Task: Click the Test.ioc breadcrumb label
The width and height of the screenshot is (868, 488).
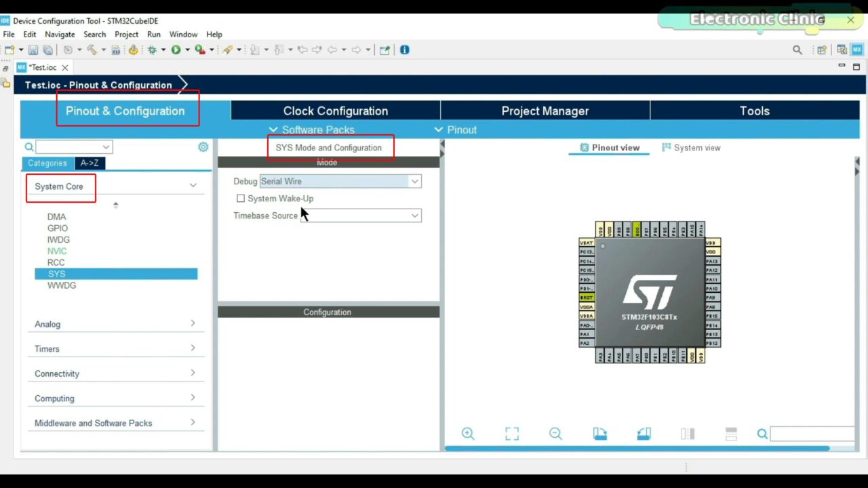Action: (x=98, y=85)
